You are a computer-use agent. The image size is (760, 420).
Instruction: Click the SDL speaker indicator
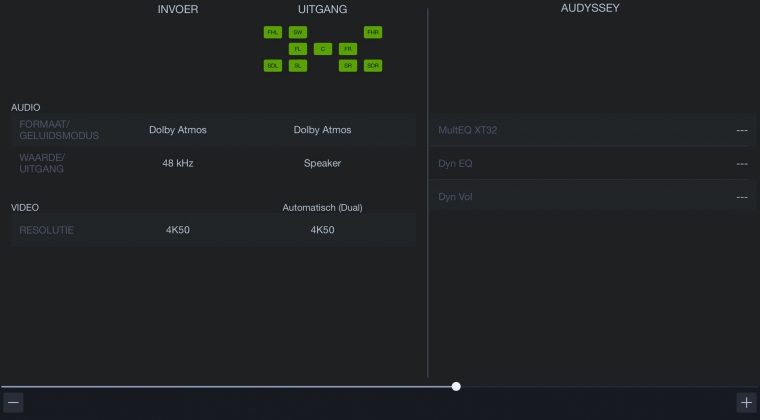(273, 65)
